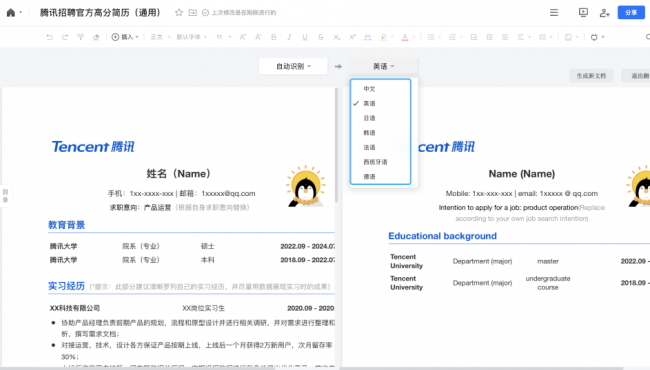Expand the 插入 insert dropdown
This screenshot has height=370, width=650.
pyautogui.click(x=125, y=37)
